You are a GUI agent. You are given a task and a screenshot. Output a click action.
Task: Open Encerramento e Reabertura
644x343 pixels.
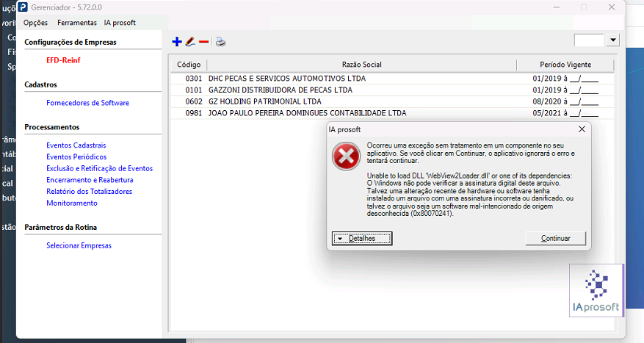click(x=90, y=179)
